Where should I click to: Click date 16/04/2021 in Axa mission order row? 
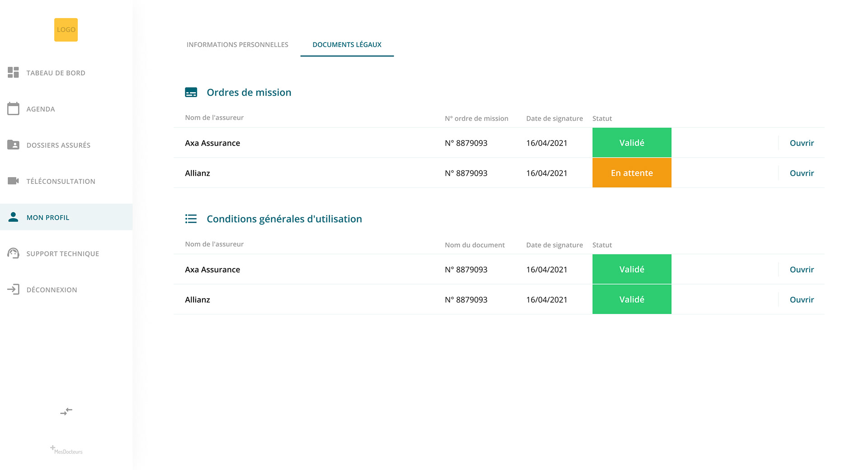[x=547, y=143]
